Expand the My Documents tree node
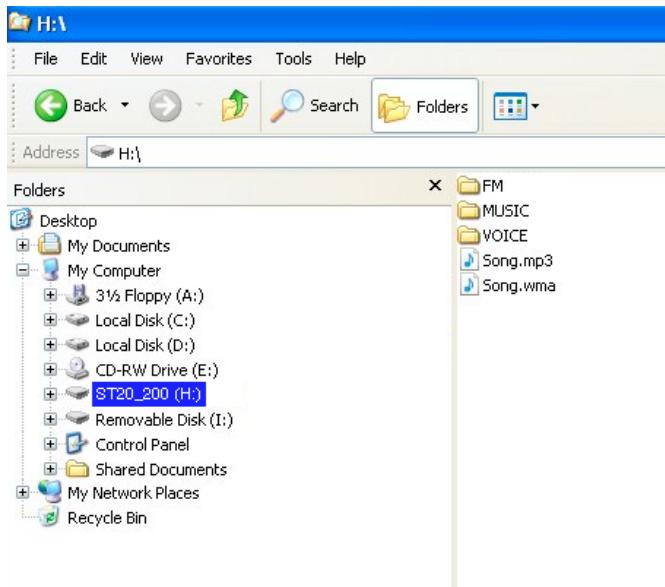Viewport: 665px width, 587px height. (x=23, y=246)
